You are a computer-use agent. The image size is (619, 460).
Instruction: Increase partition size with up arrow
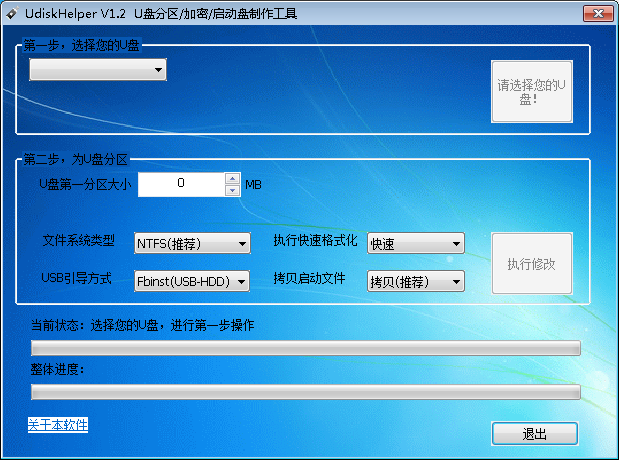click(233, 178)
